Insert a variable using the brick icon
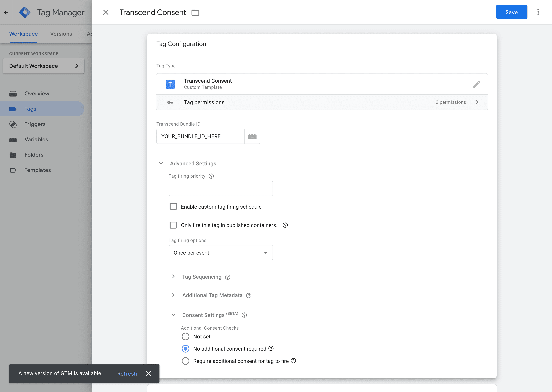552x392 pixels. 252,136
